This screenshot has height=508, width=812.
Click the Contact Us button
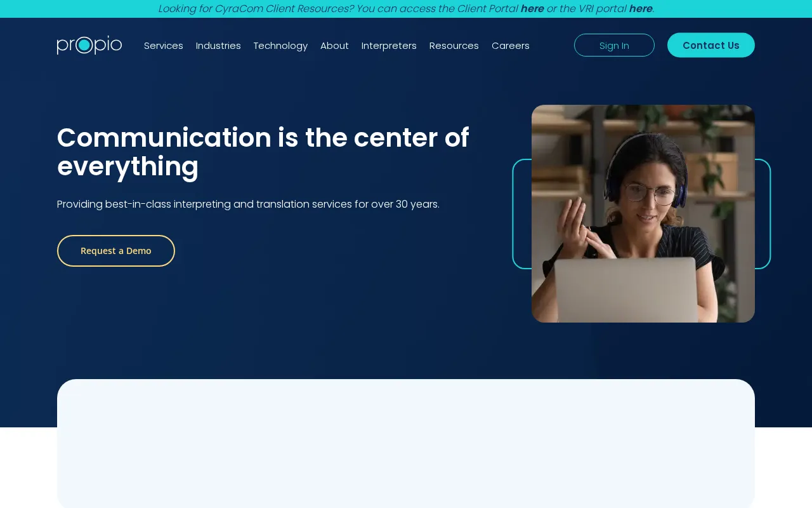[711, 45]
